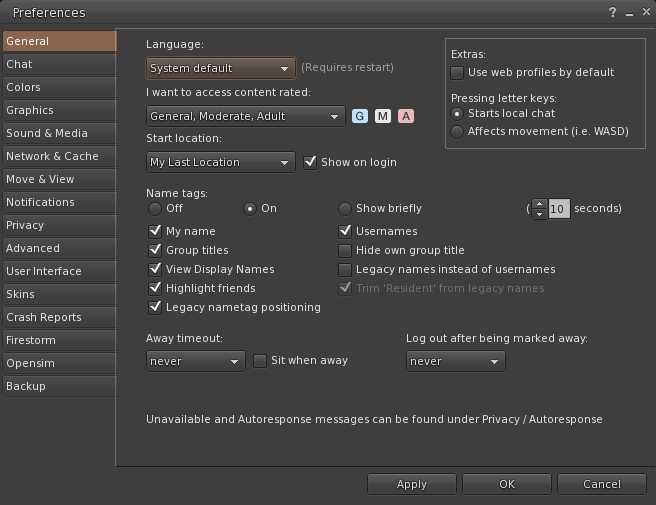Increase name tag seconds with up arrow
Image resolution: width=656 pixels, height=505 pixels.
pyautogui.click(x=540, y=204)
